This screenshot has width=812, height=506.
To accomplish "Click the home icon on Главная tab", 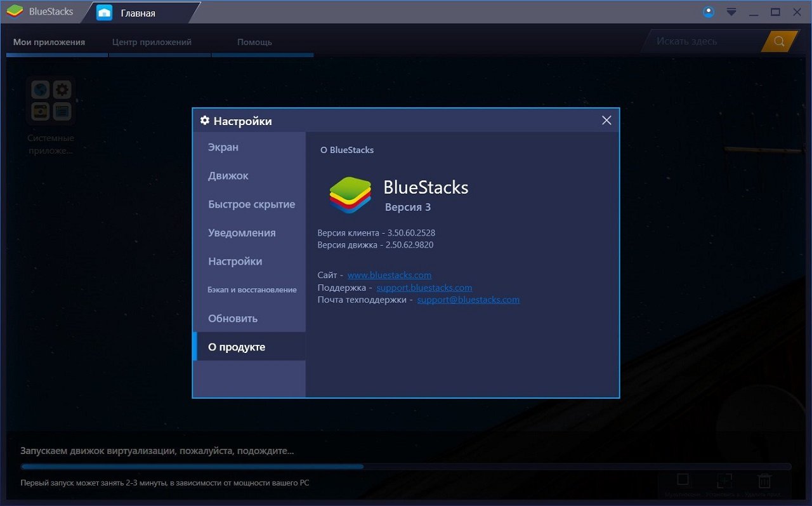I will click(104, 13).
